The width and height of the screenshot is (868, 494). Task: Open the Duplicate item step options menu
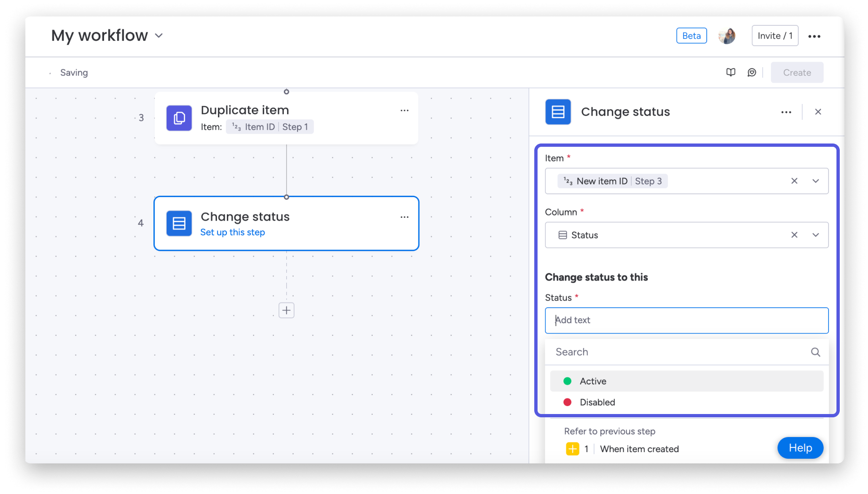click(x=404, y=111)
